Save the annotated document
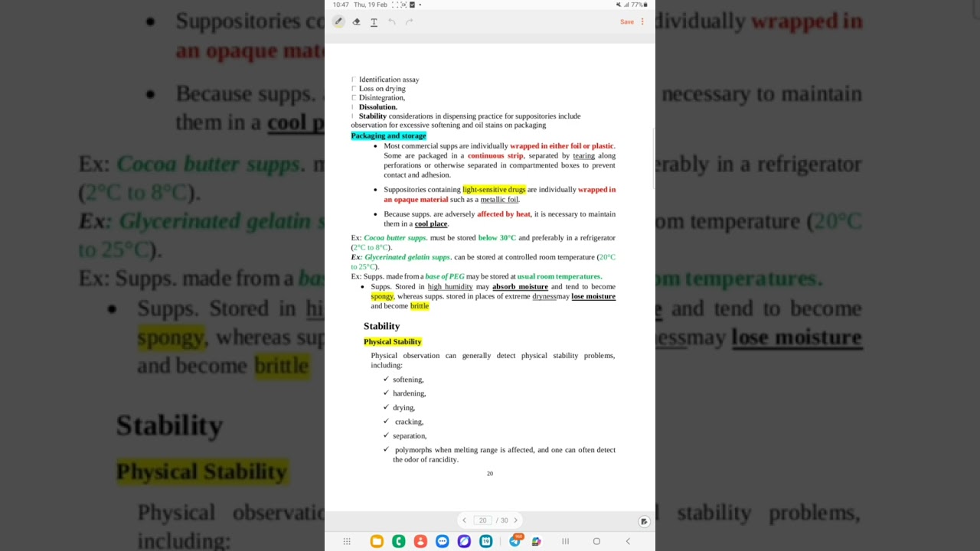This screenshot has height=551, width=980. (x=627, y=21)
